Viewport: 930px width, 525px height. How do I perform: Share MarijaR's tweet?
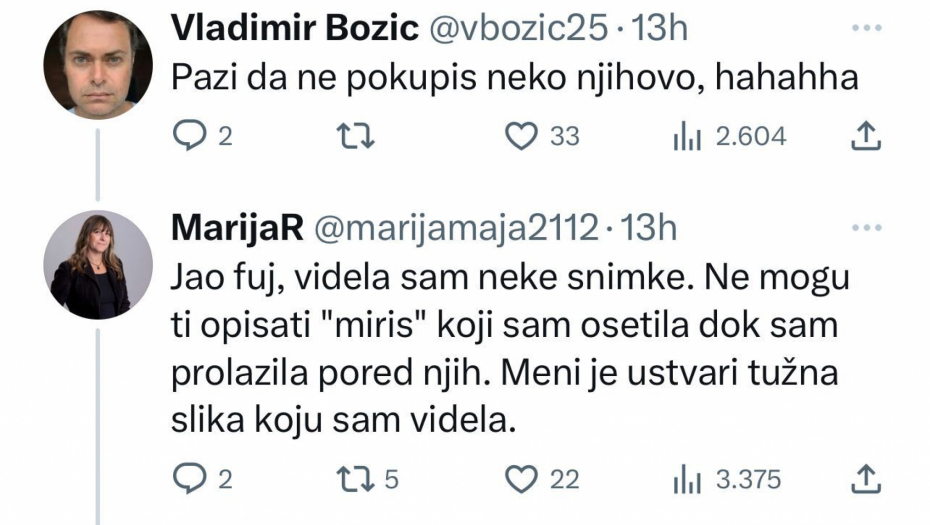pos(864,480)
